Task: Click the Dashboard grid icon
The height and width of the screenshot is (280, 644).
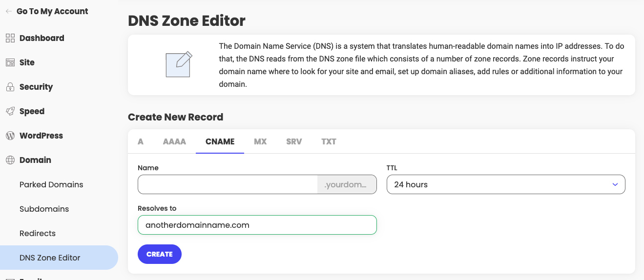Action: [x=10, y=38]
